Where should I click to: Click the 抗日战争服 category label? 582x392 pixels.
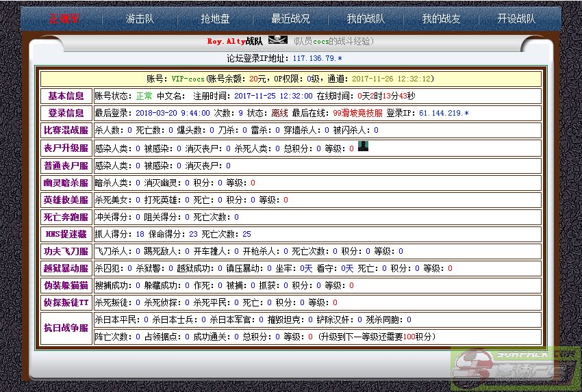point(66,328)
